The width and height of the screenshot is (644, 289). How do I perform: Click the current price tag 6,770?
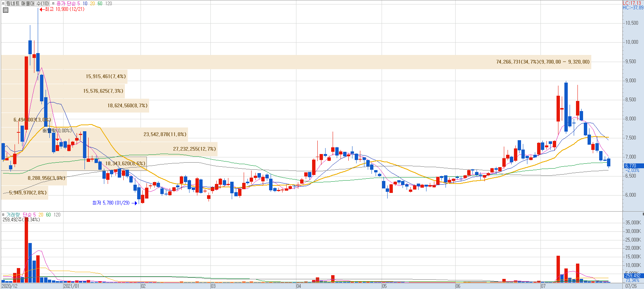coord(634,166)
